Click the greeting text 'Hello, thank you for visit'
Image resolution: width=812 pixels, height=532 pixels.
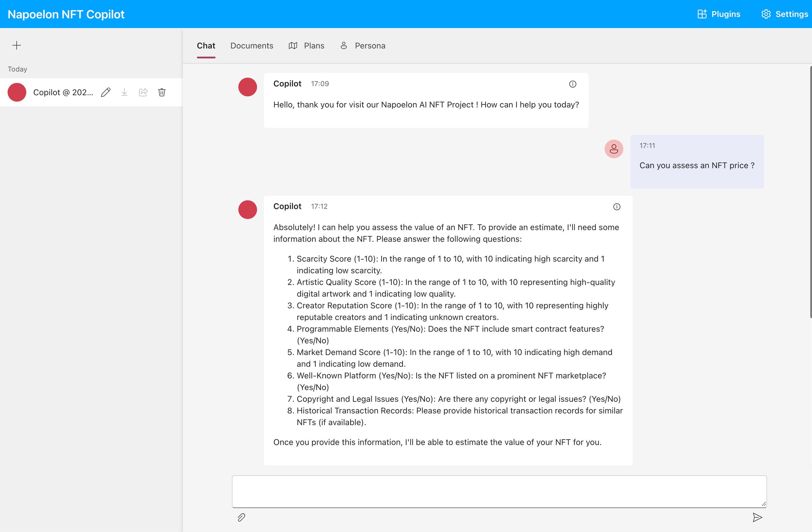click(x=426, y=105)
